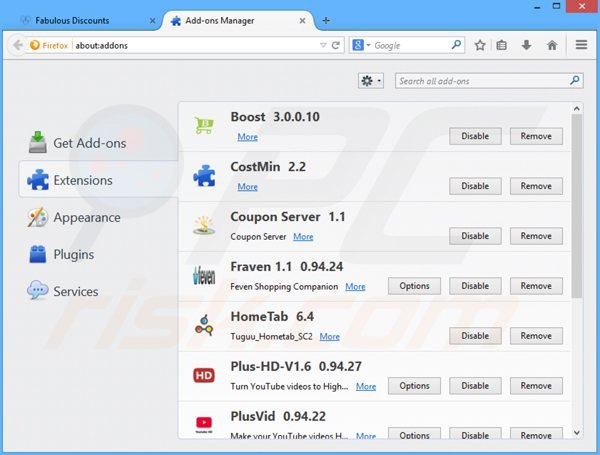600x455 pixels.
Task: Click the More link under Boost
Action: pyautogui.click(x=248, y=137)
